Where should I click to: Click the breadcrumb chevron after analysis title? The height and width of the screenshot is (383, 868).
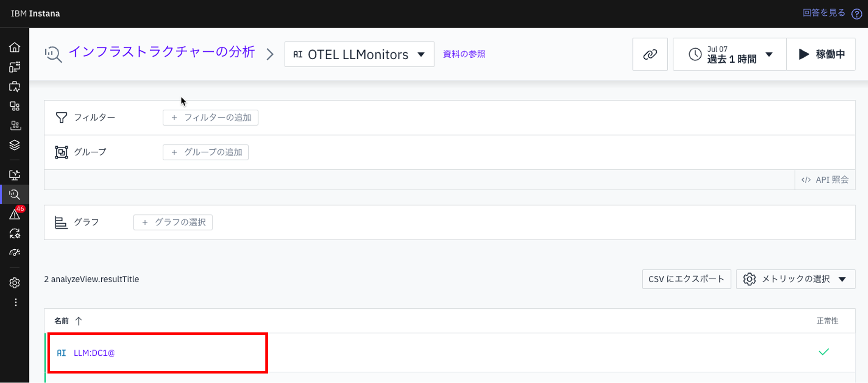(270, 55)
